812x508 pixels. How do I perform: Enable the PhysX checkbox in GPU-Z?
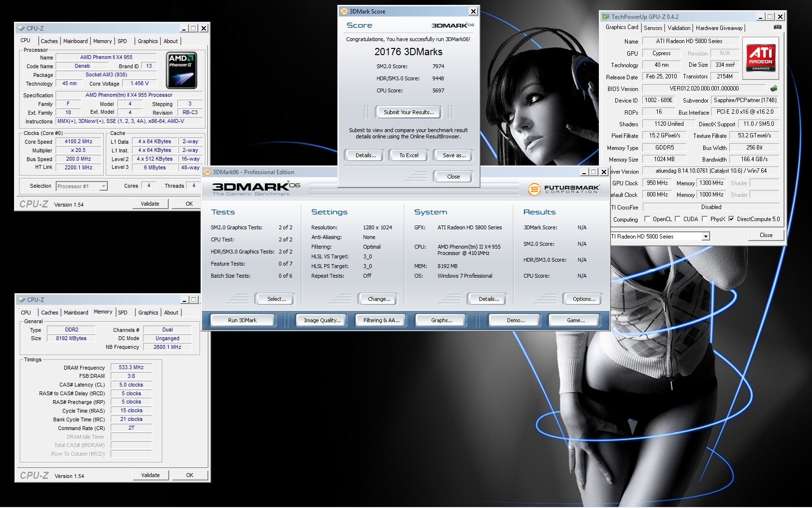[705, 219]
